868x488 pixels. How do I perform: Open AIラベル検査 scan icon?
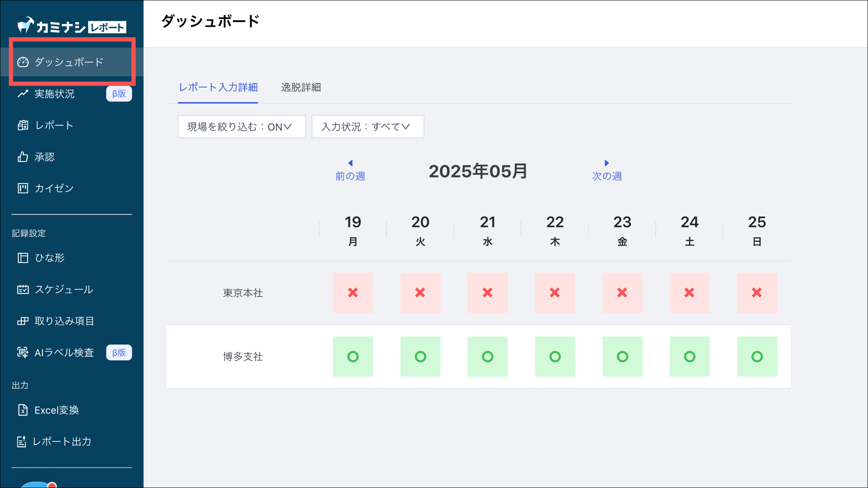pos(23,352)
